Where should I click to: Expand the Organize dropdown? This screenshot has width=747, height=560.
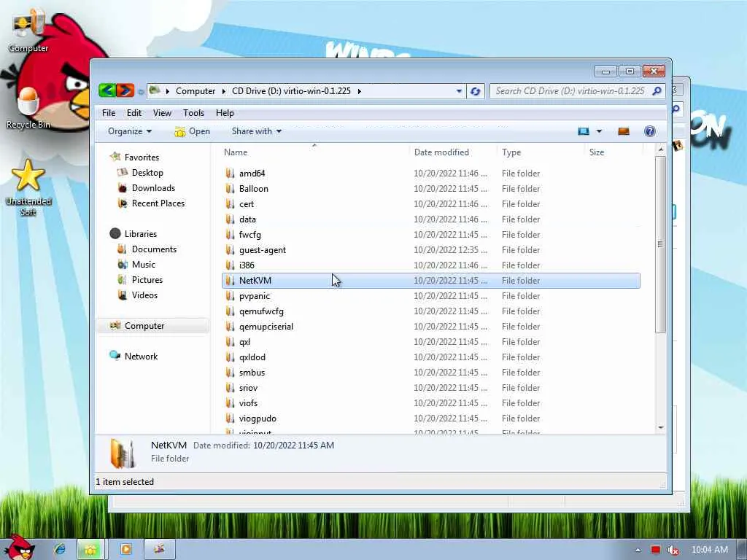tap(130, 131)
